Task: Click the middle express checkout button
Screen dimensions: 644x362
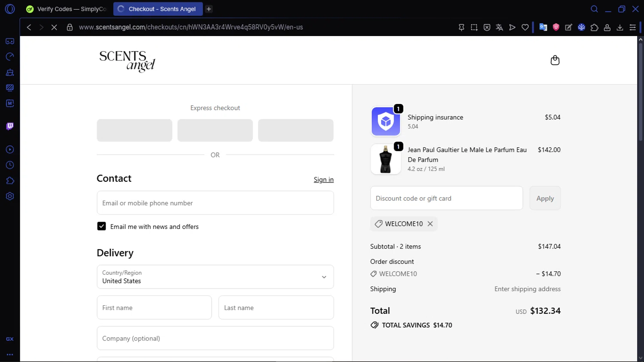Action: click(215, 130)
